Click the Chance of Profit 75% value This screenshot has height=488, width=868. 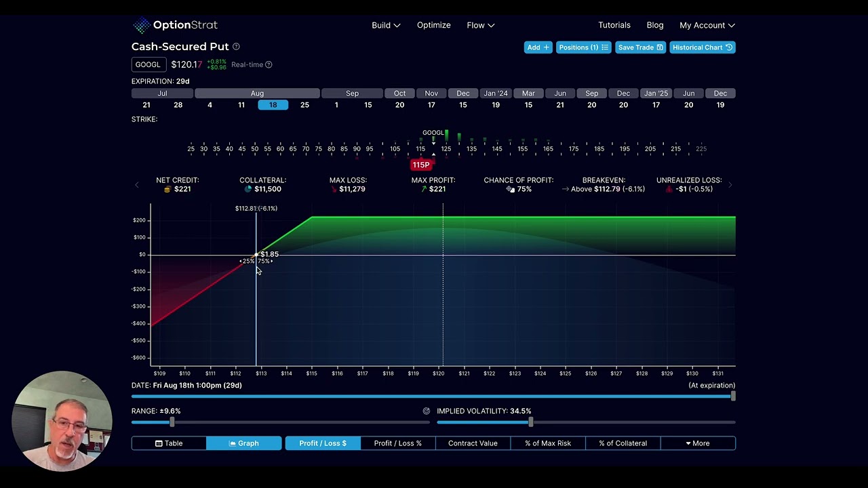524,189
